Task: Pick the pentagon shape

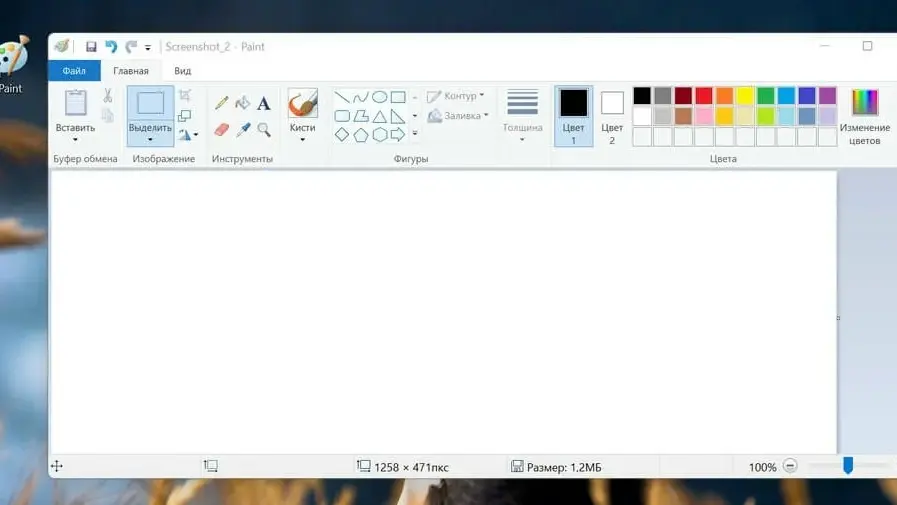Action: coord(360,135)
